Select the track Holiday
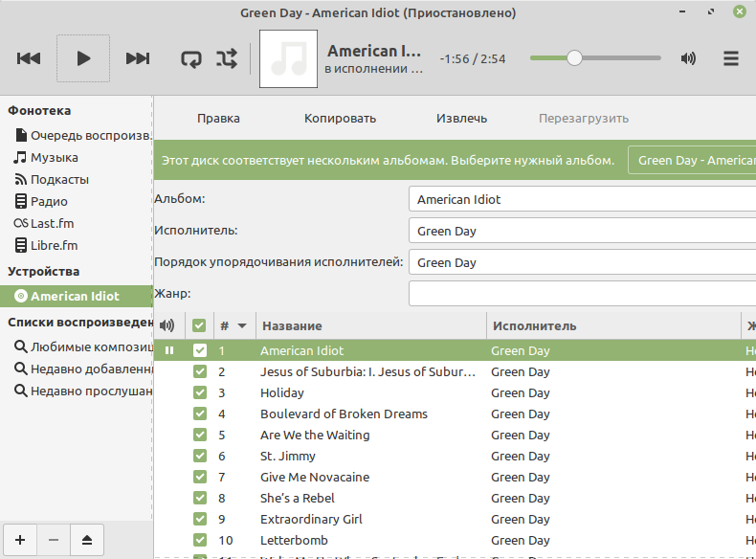Image resolution: width=756 pixels, height=559 pixels. pyautogui.click(x=282, y=393)
